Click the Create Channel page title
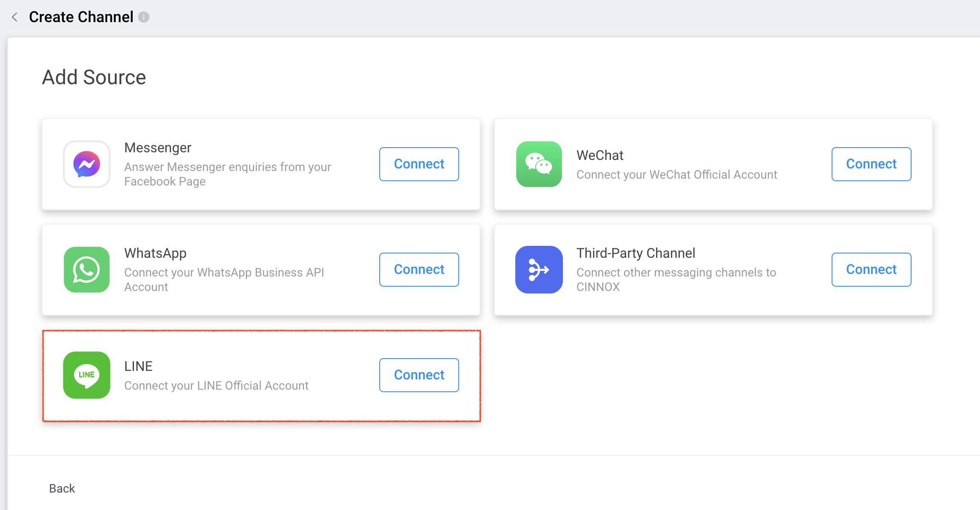Image resolution: width=980 pixels, height=510 pixels. point(81,17)
